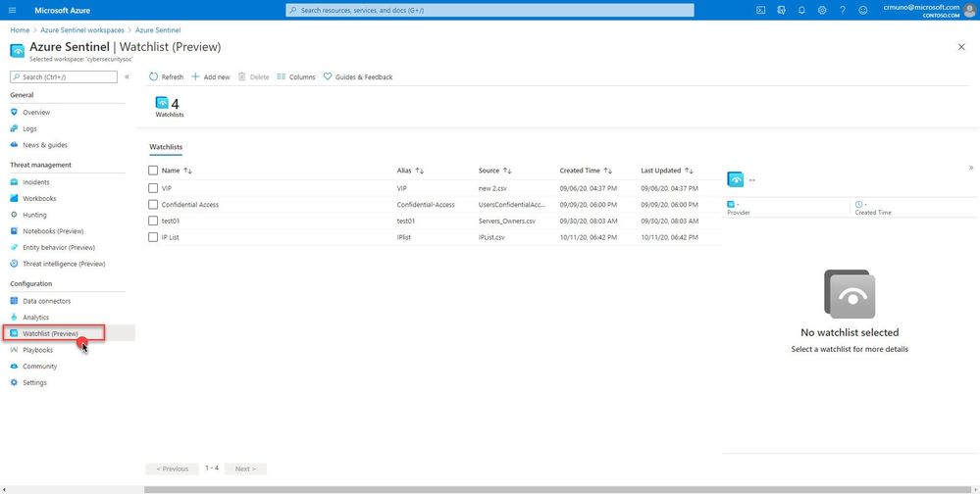Click the Overview shield icon
Viewport: 980px width, 494px height.
point(15,113)
